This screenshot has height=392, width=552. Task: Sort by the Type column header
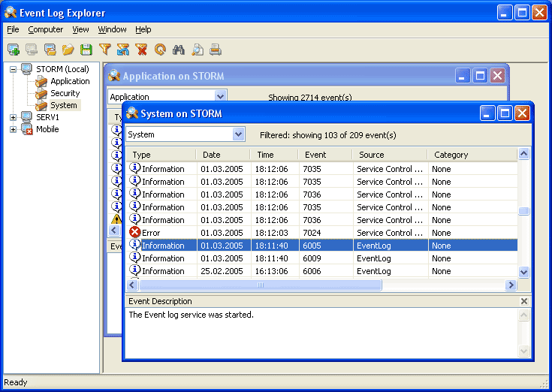point(161,155)
